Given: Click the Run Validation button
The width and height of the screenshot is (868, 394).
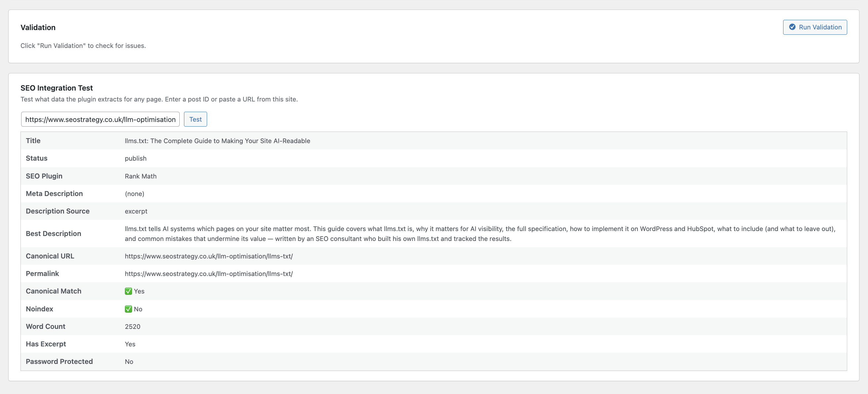Looking at the screenshot, I should (815, 27).
